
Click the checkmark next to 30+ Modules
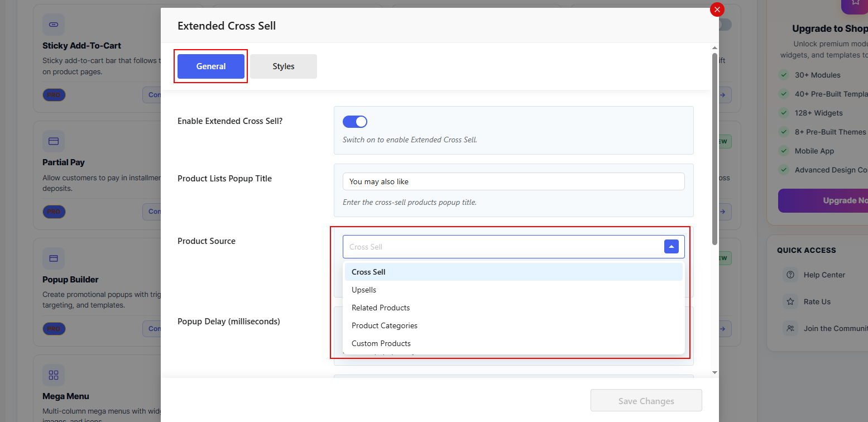(784, 75)
